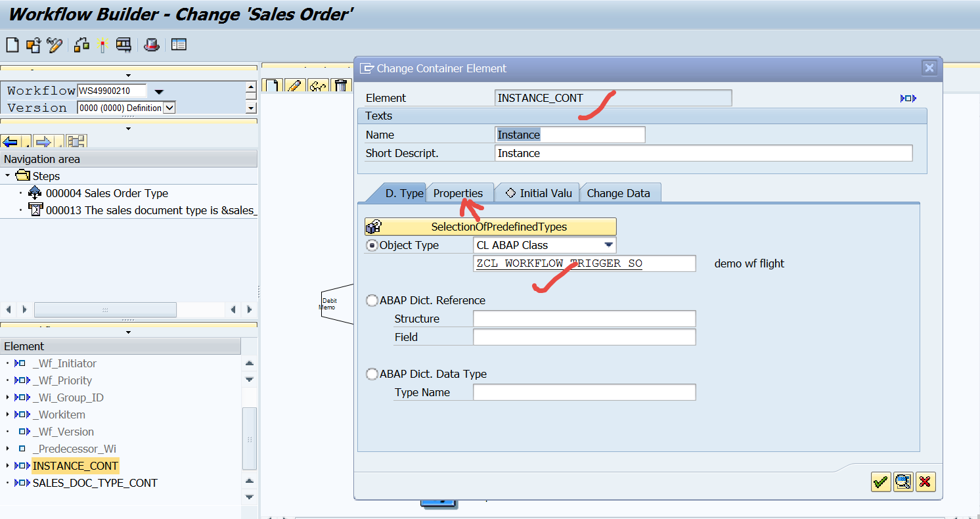Click the SelectionOfPredefinedTypes button
Screen dimensions: 980x519
click(x=489, y=226)
